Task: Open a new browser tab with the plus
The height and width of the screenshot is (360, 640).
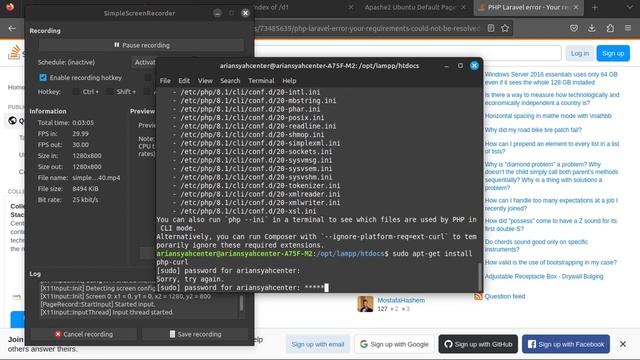Action: [x=595, y=7]
